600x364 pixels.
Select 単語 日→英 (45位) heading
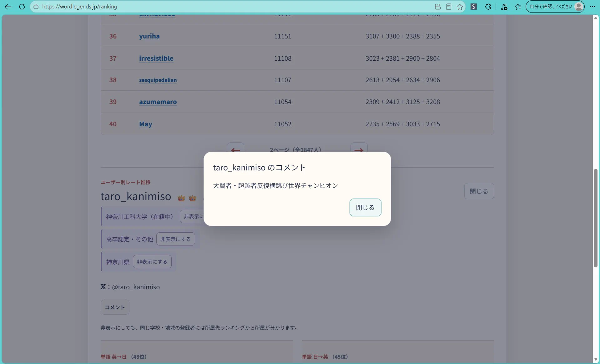pyautogui.click(x=325, y=356)
